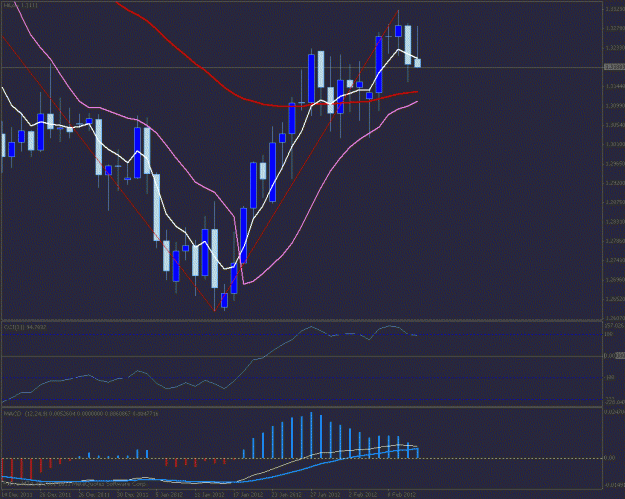Select the horizontal current price line
Screen dimensions: 625x499
303,67
